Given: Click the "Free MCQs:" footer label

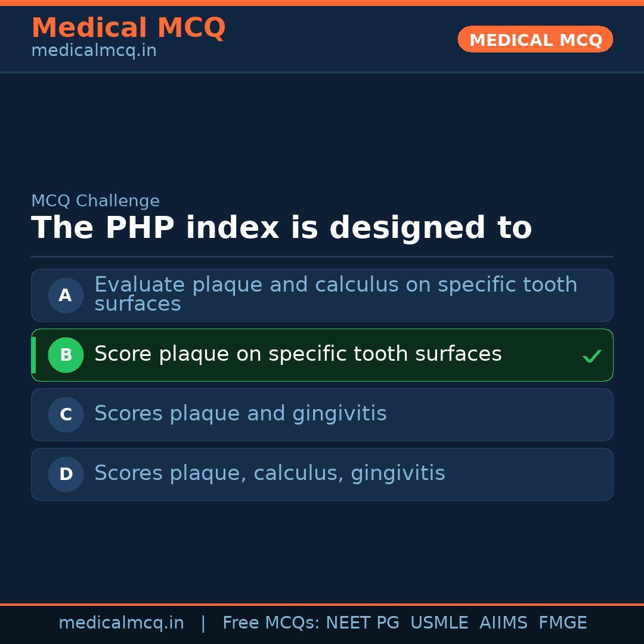Looking at the screenshot, I should coord(271,623).
